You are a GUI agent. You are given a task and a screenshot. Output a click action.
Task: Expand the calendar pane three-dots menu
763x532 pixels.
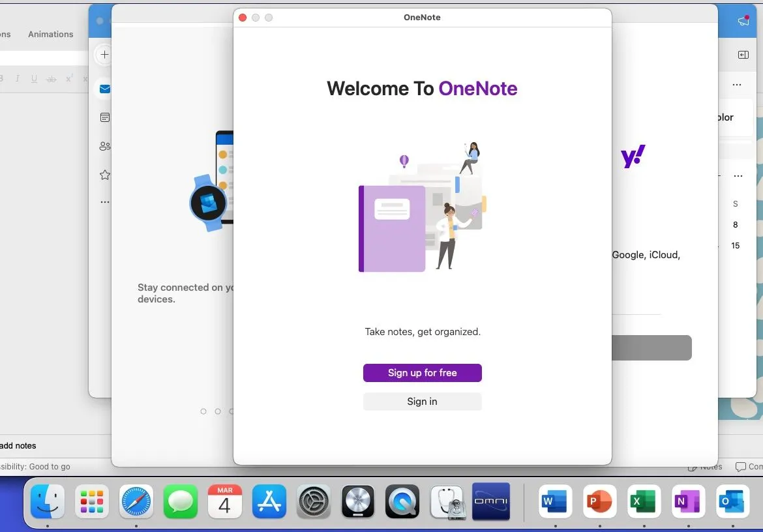click(x=738, y=176)
